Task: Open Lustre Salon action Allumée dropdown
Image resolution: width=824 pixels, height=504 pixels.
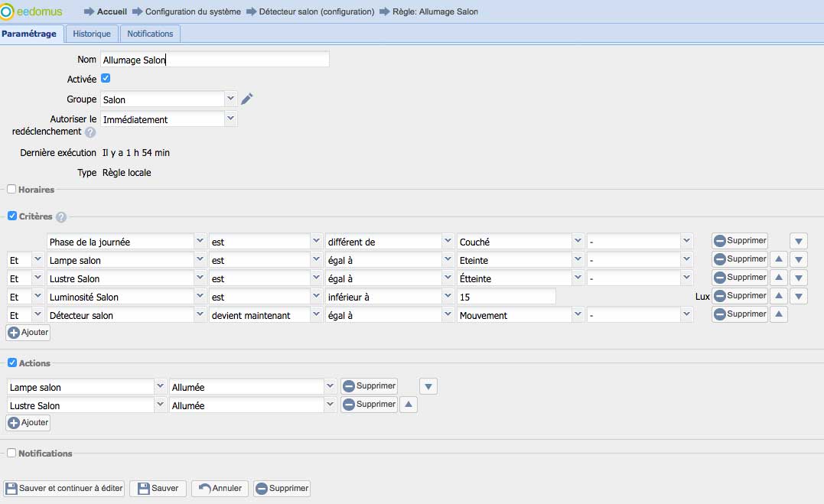Action: (x=330, y=405)
